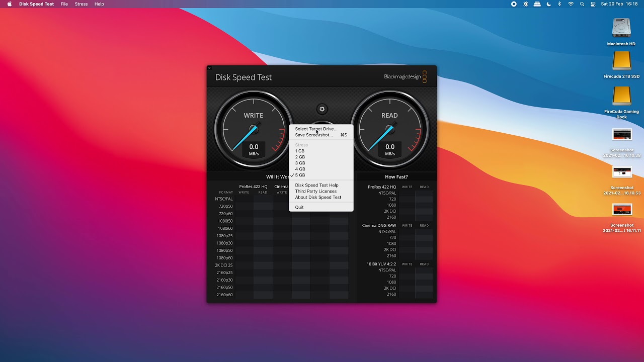644x362 pixels.
Task: Open Spotlight search
Action: [582, 4]
